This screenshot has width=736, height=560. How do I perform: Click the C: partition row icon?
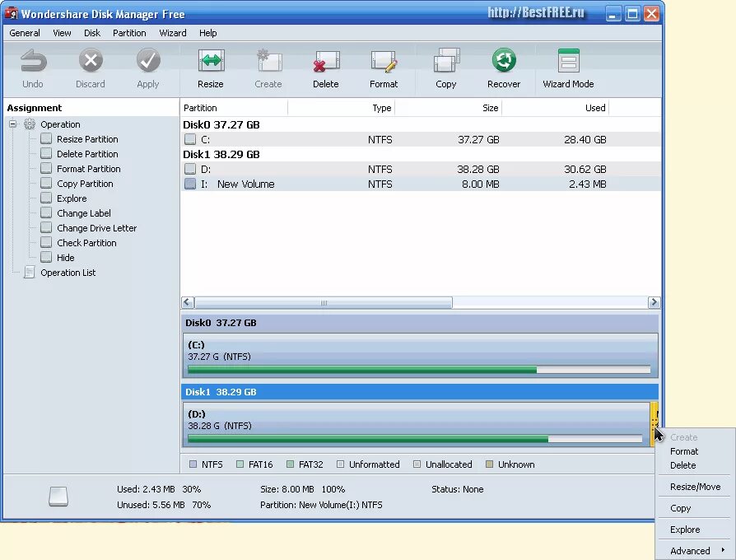(x=190, y=139)
